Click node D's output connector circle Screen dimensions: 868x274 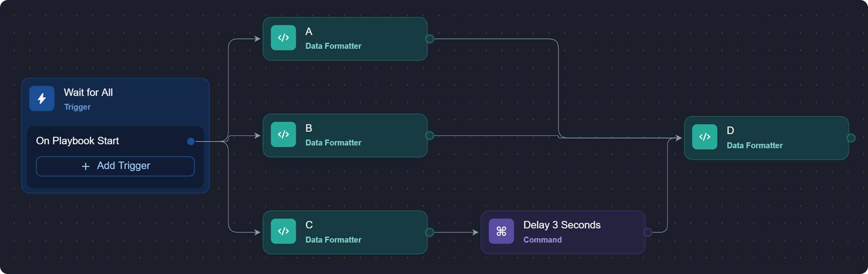(x=851, y=138)
